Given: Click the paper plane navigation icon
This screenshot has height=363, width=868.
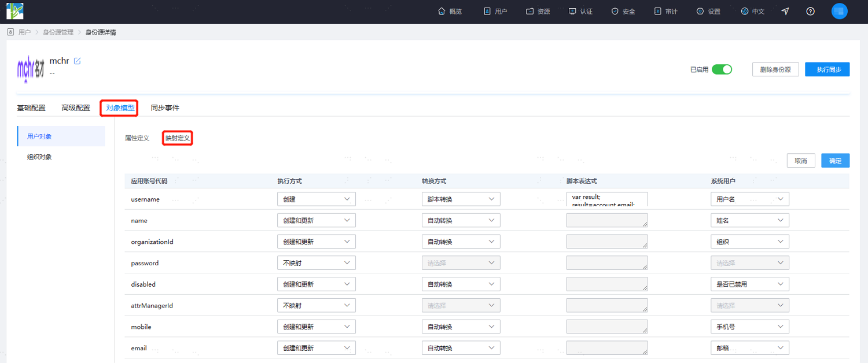Looking at the screenshot, I should coord(785,12).
